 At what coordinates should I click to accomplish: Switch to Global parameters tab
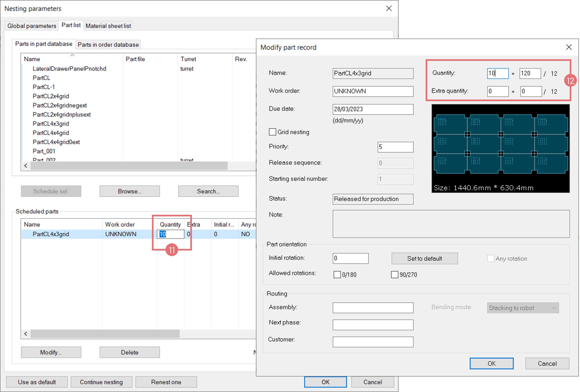click(x=32, y=26)
